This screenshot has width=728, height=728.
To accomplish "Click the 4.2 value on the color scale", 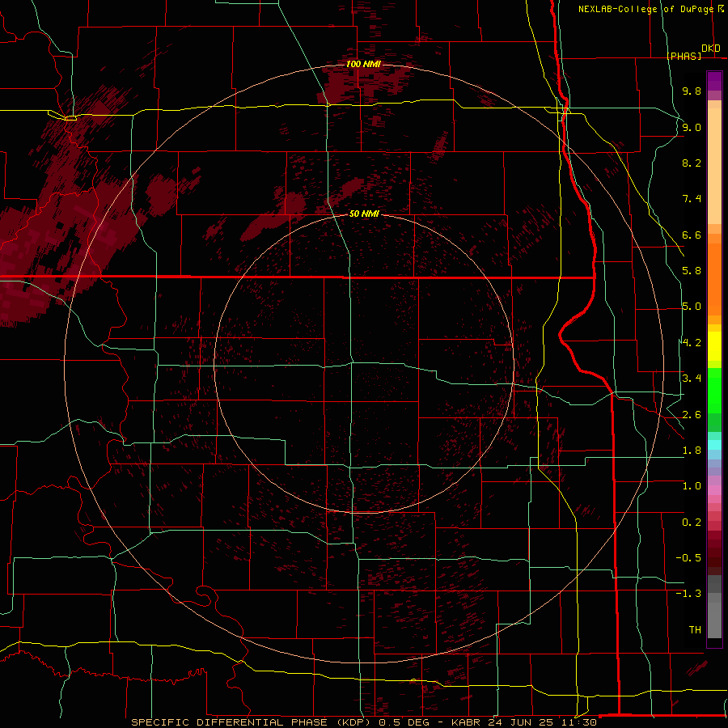I will coord(692,343).
